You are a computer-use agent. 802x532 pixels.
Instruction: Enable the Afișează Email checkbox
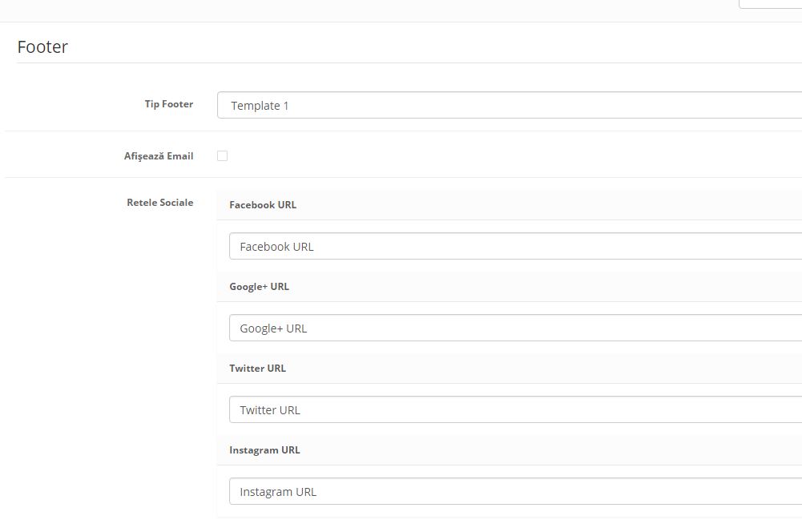223,156
